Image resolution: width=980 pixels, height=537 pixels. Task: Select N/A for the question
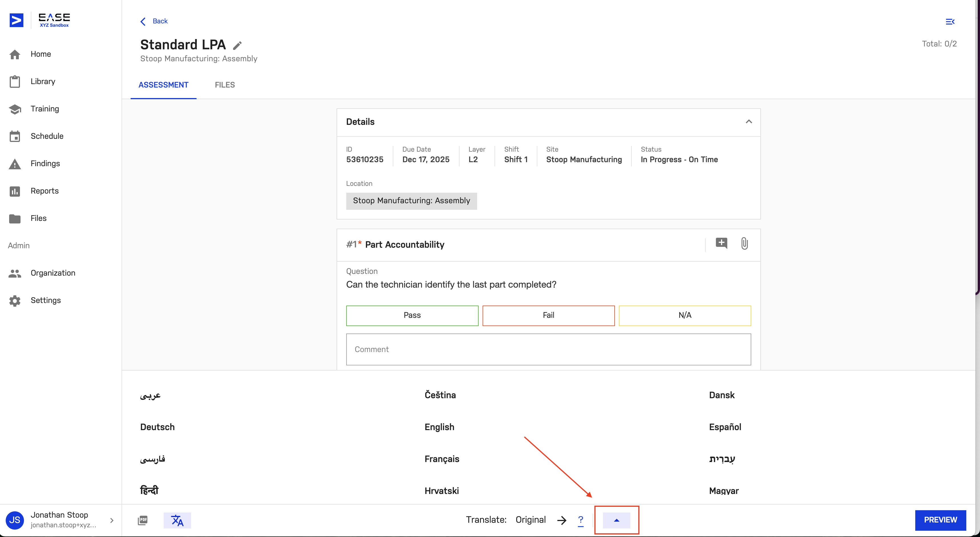685,315
